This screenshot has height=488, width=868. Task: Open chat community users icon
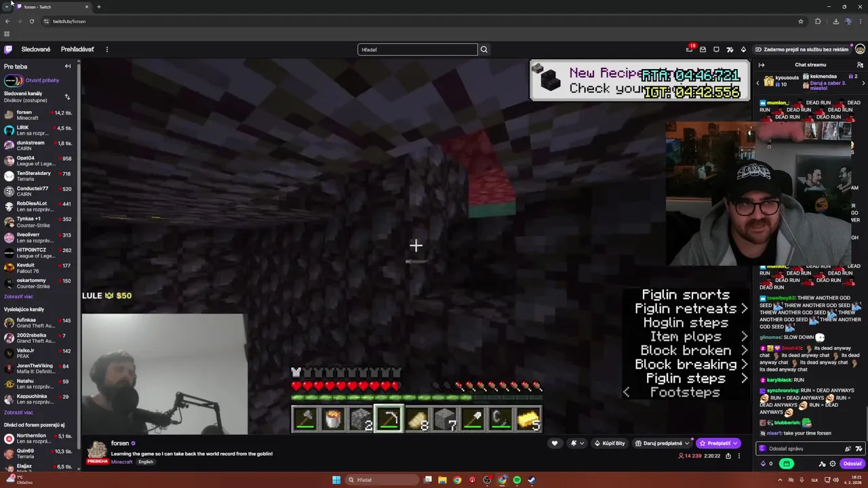coord(860,65)
